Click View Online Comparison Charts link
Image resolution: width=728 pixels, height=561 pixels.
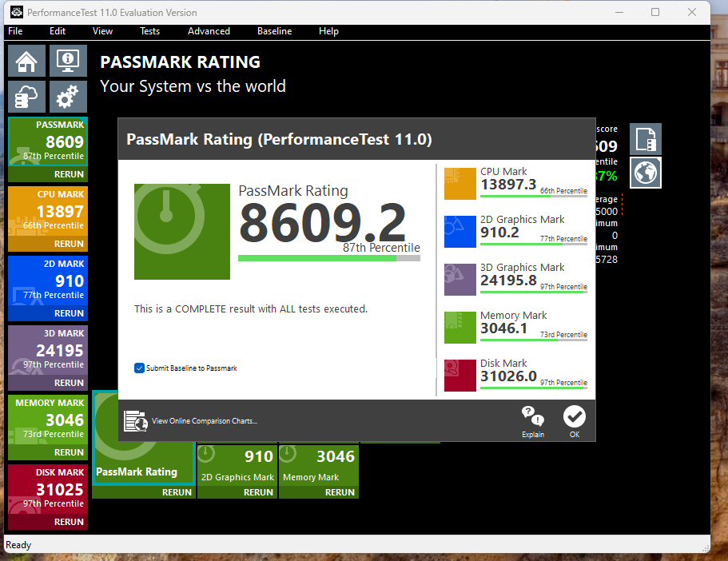coord(204,421)
